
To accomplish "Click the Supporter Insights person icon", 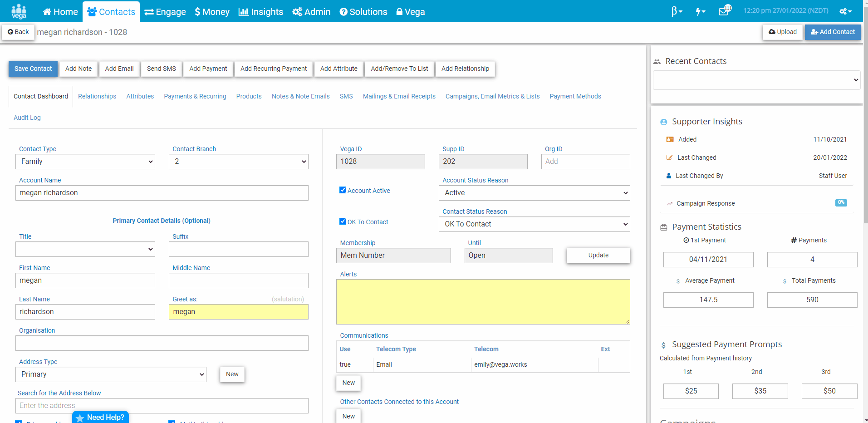I will [x=663, y=122].
